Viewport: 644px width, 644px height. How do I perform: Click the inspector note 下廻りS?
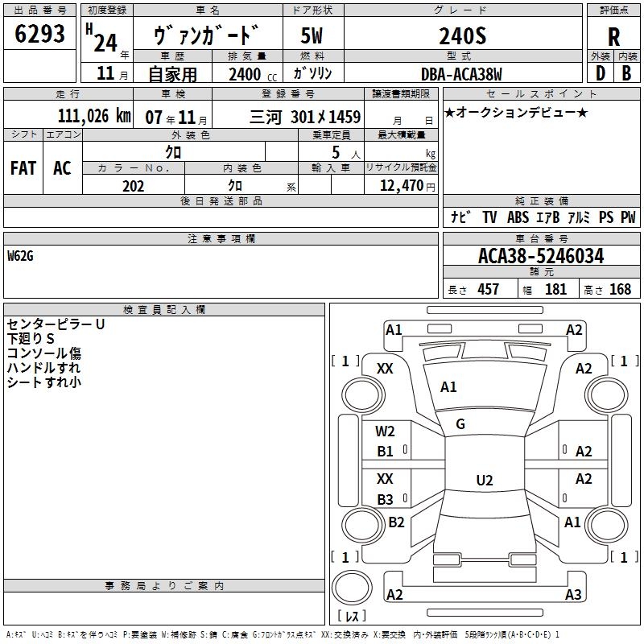pyautogui.click(x=31, y=339)
